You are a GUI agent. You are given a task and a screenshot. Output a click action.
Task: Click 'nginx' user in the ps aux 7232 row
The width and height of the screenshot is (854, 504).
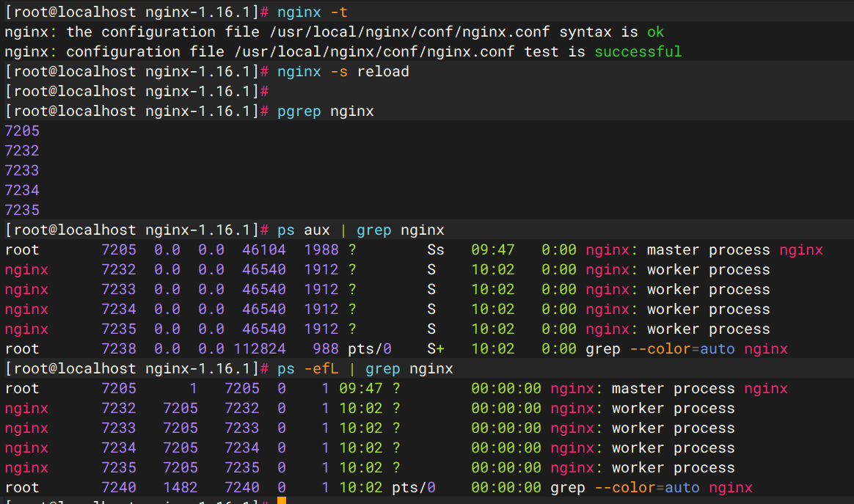point(26,270)
